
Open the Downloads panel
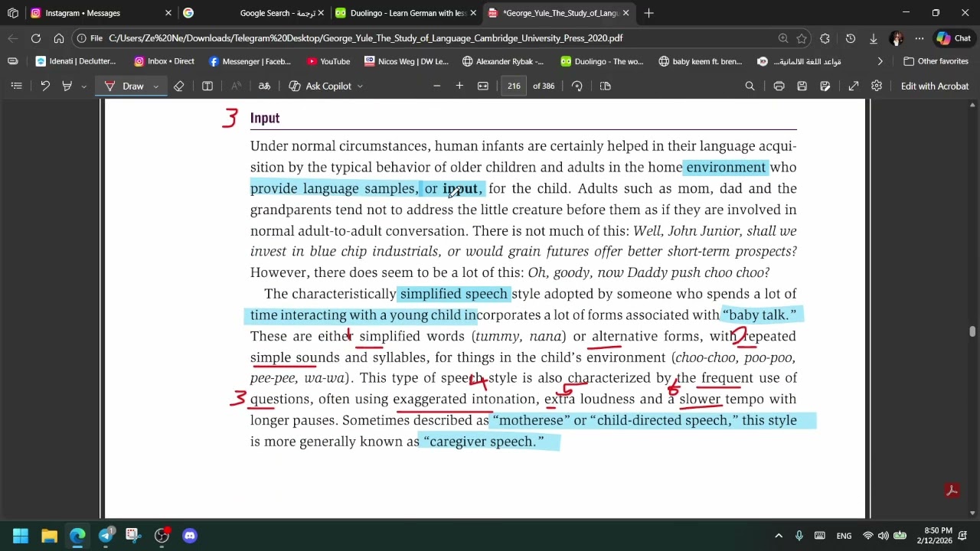(873, 38)
